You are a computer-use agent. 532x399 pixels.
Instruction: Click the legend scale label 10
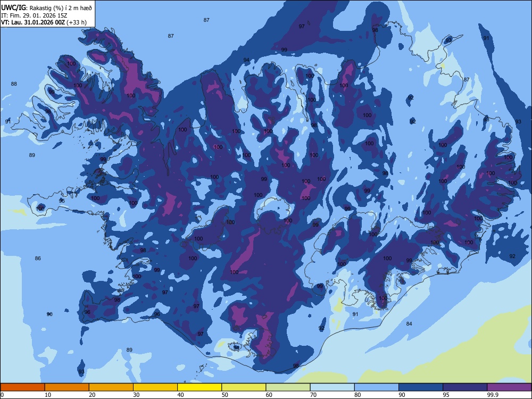pyautogui.click(x=48, y=395)
